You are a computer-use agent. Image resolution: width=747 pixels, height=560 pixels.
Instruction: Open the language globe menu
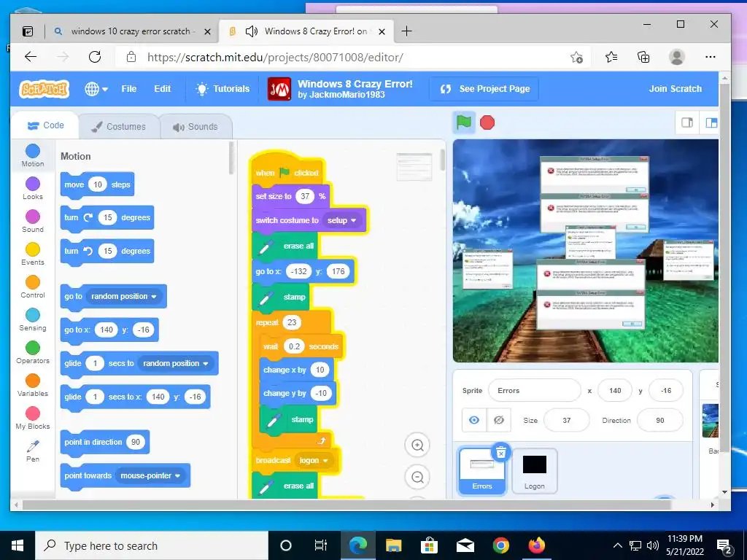click(x=96, y=89)
